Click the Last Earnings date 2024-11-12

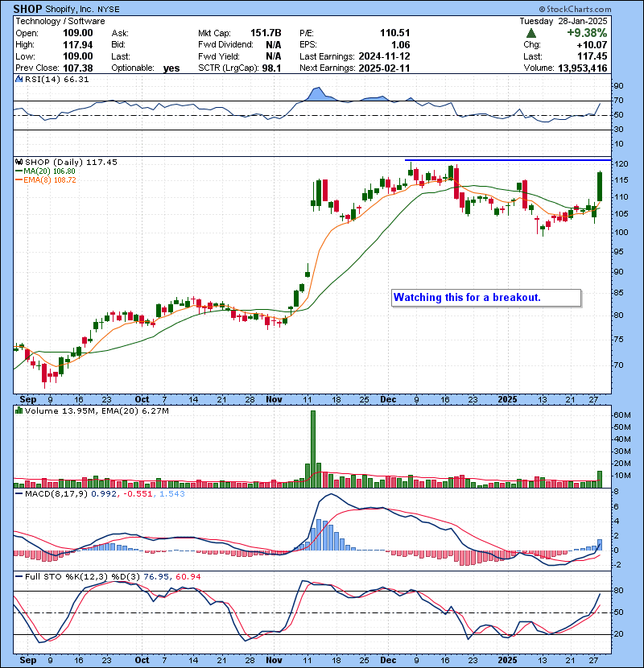(x=384, y=56)
